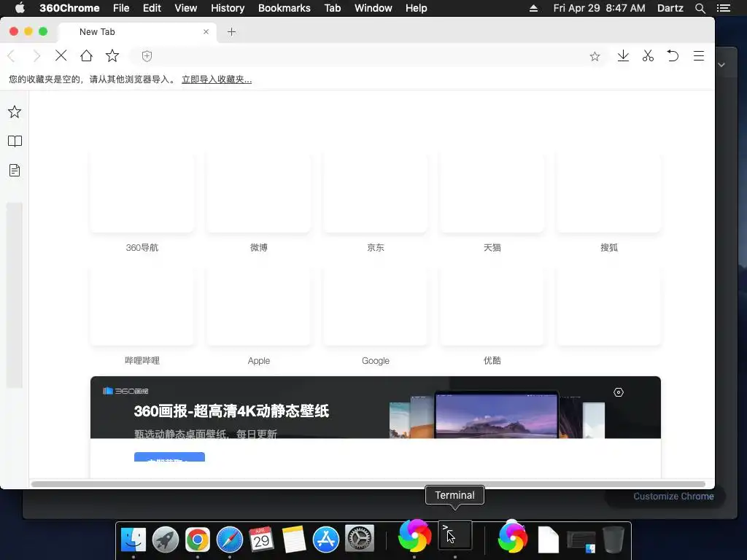The width and height of the screenshot is (747, 560).
Task: Go to home page icon
Action: [x=86, y=55]
